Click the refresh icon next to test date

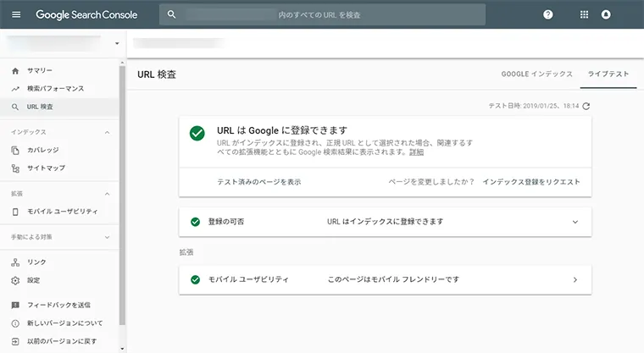[x=586, y=107]
